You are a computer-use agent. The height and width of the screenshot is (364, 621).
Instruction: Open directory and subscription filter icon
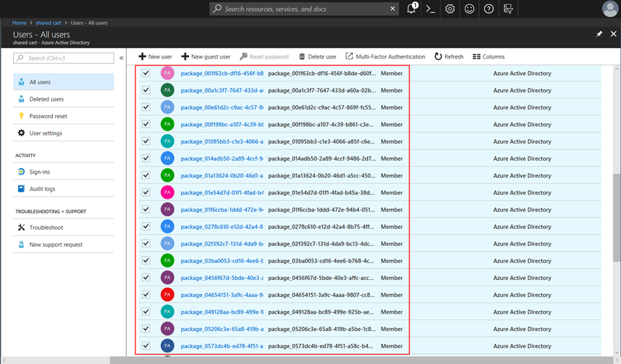[509, 9]
